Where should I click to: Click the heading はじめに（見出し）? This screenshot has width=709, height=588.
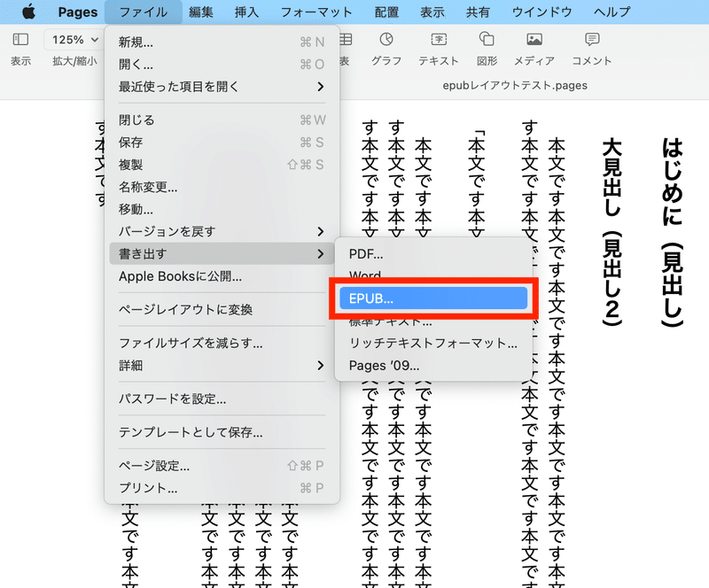point(673,232)
